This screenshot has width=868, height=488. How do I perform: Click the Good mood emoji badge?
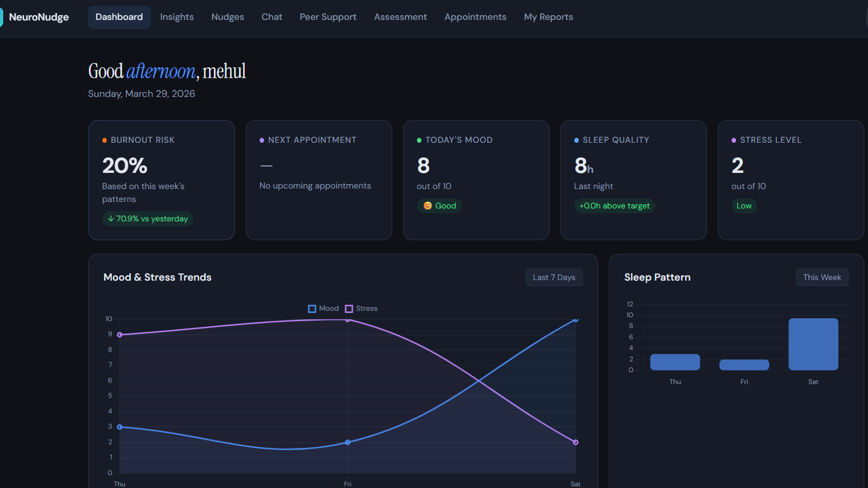[439, 206]
